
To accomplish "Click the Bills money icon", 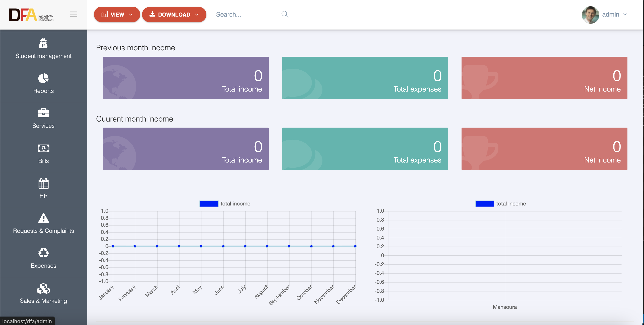I will click(43, 148).
